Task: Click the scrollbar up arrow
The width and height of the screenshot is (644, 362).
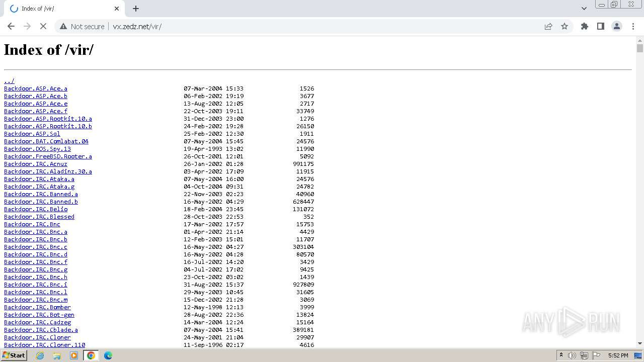Action: pyautogui.click(x=639, y=40)
